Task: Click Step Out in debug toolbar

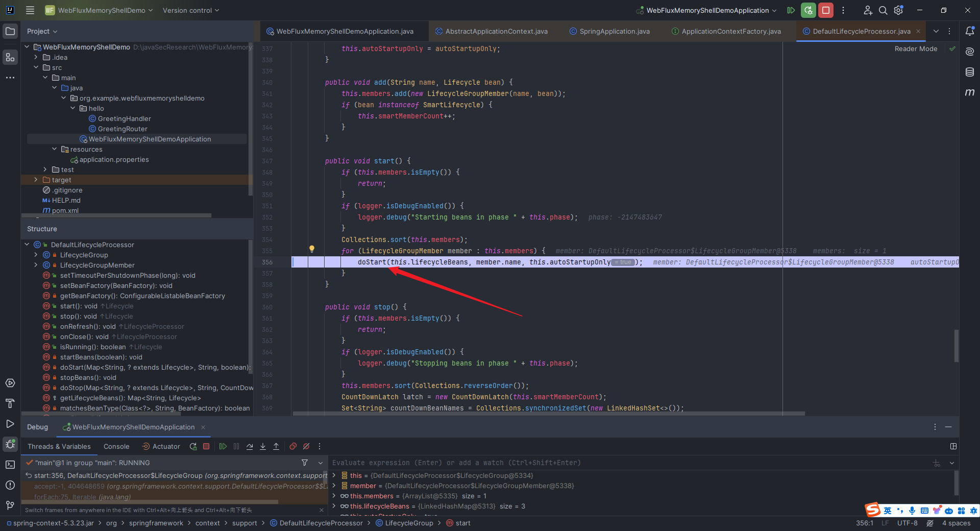Action: click(276, 446)
